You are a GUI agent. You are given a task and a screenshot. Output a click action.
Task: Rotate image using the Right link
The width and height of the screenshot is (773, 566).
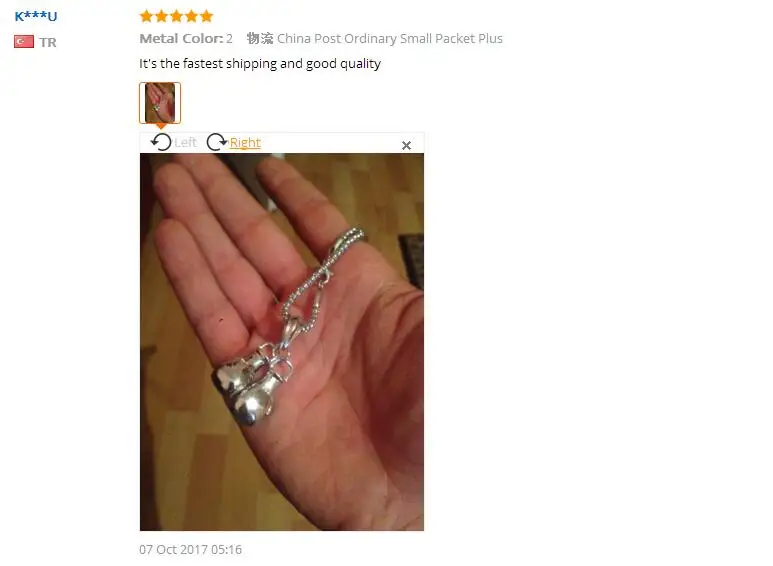tap(245, 142)
